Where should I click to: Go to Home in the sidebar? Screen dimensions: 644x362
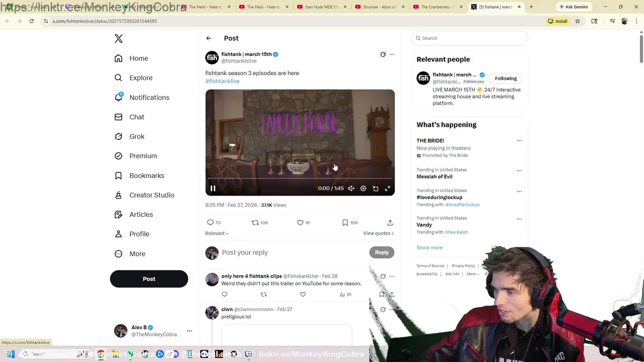(x=131, y=58)
